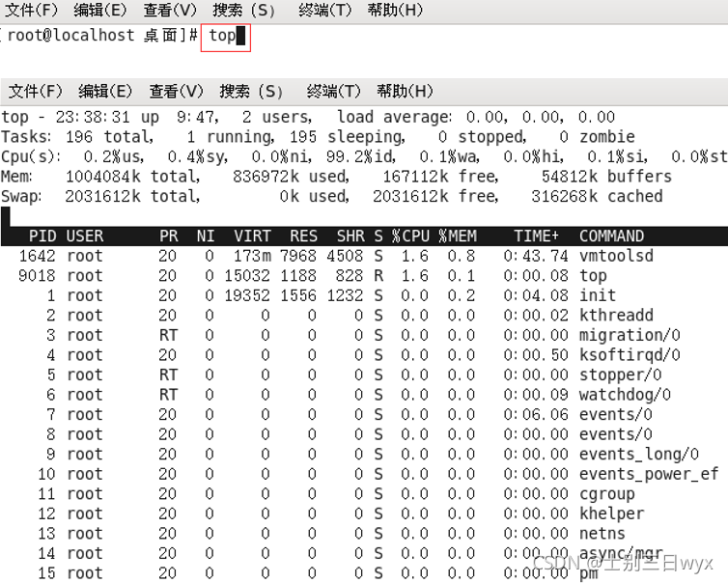
Task: Open 查看(V) menu in upper terminal
Action: tap(170, 10)
